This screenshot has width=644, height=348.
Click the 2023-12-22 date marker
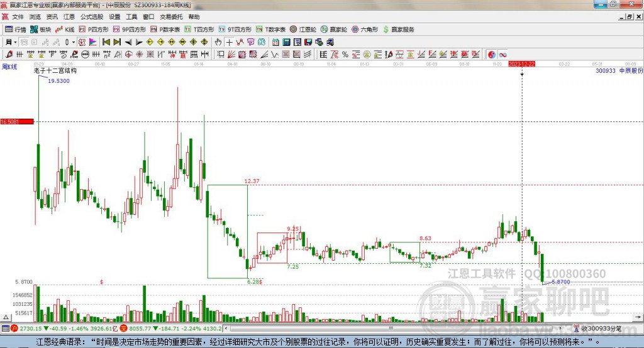point(521,65)
